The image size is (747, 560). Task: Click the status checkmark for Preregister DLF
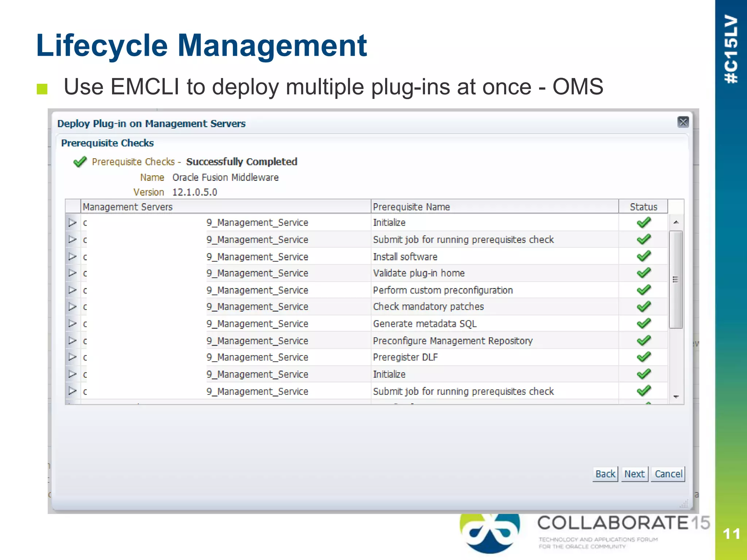coord(644,357)
